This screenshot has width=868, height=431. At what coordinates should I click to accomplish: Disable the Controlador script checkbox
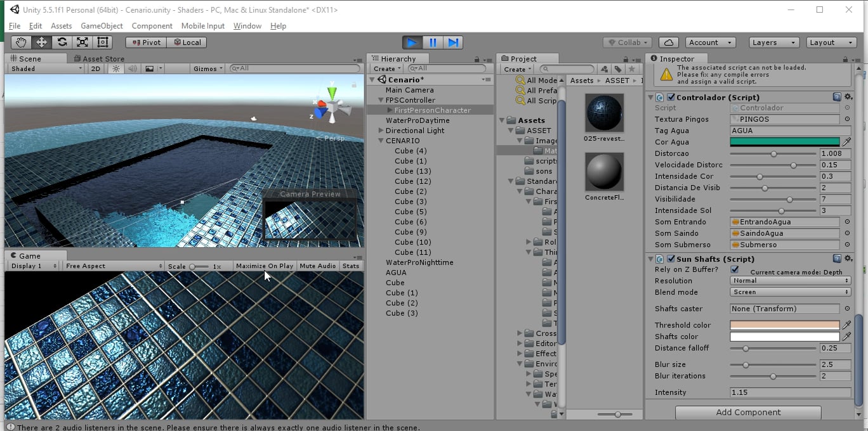(x=671, y=98)
